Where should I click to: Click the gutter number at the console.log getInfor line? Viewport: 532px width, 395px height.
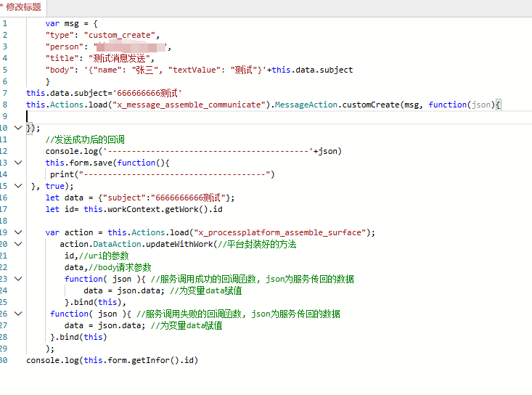coord(4,360)
